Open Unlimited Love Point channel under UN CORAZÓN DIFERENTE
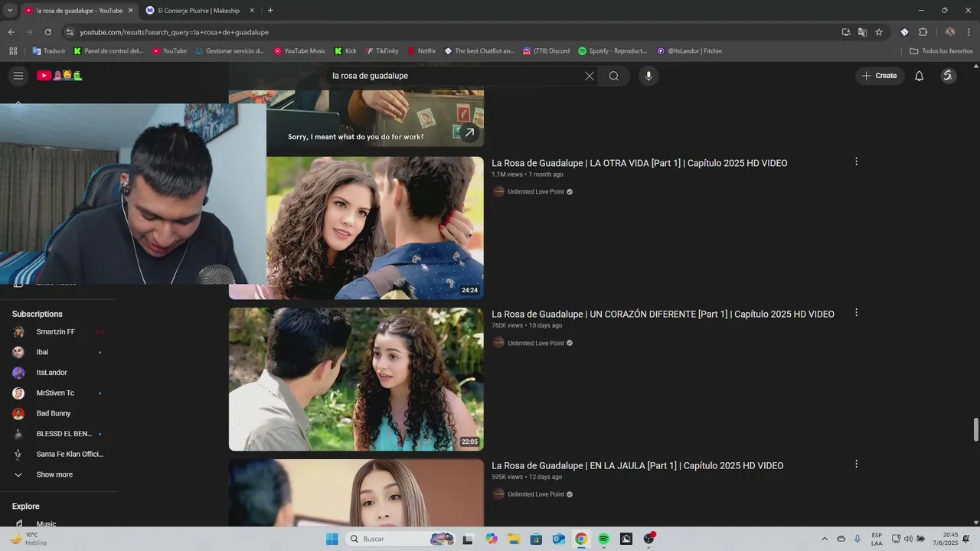This screenshot has width=980, height=551. [x=536, y=343]
